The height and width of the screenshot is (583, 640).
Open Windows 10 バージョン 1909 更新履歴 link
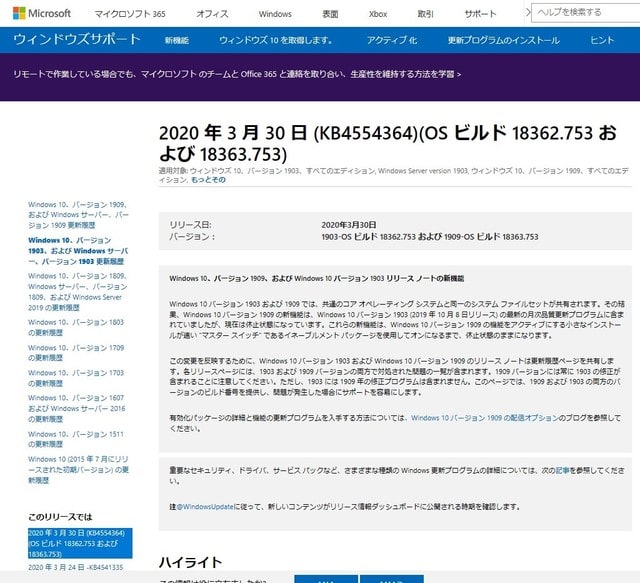coord(78,215)
